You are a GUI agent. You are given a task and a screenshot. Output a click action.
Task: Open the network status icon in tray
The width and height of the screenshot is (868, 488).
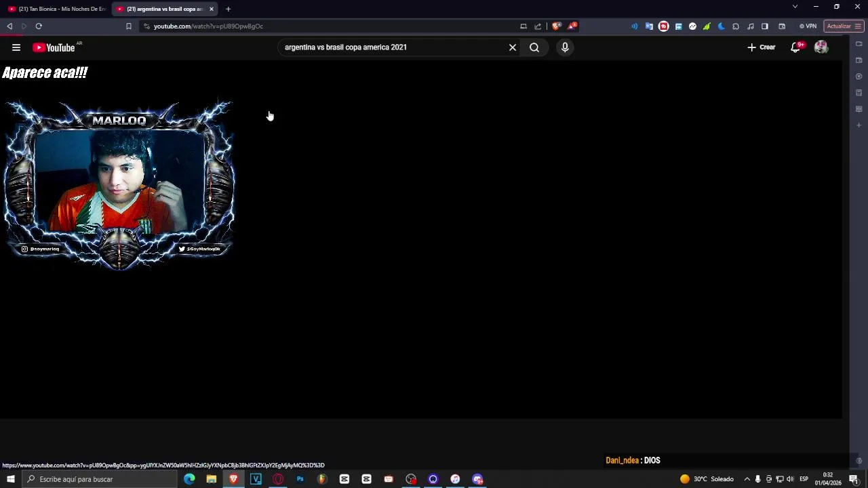coord(780,479)
